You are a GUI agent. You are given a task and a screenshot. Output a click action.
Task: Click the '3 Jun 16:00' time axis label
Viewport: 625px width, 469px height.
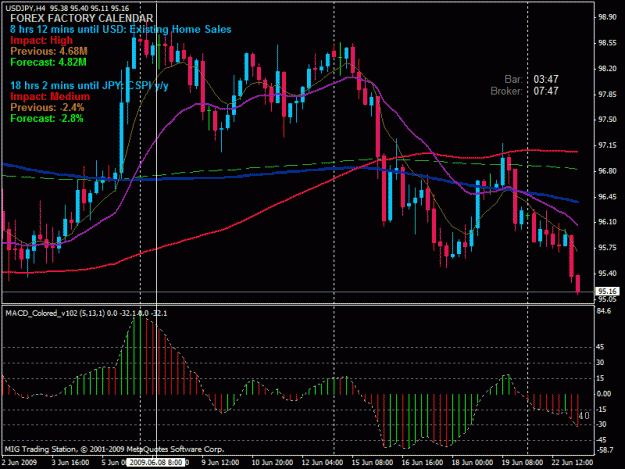tap(70, 463)
